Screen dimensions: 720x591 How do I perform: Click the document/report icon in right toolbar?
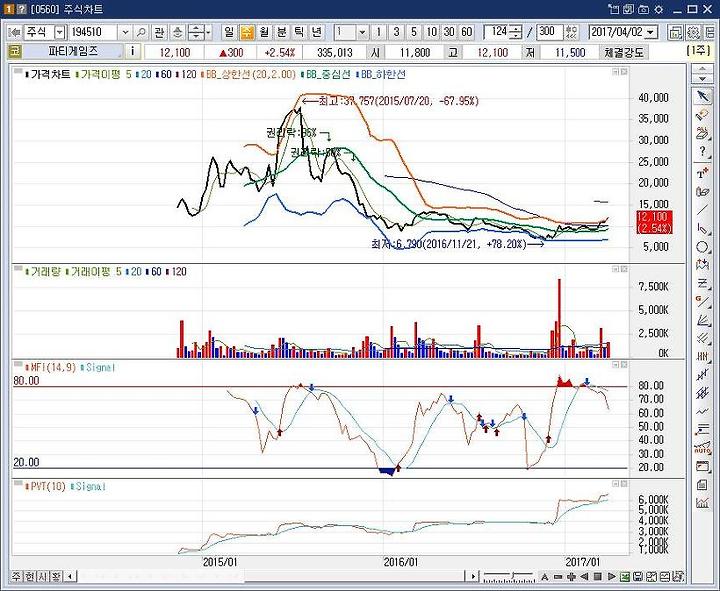pos(702,485)
